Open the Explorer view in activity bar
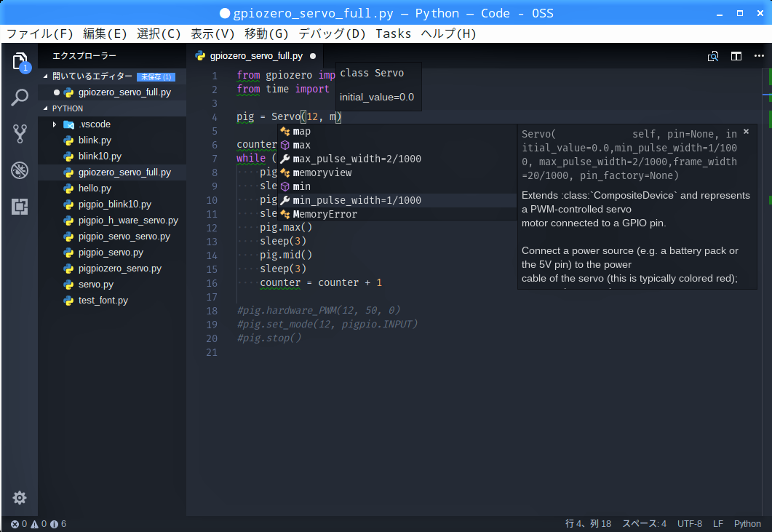Image resolution: width=772 pixels, height=532 pixels. pyautogui.click(x=20, y=61)
